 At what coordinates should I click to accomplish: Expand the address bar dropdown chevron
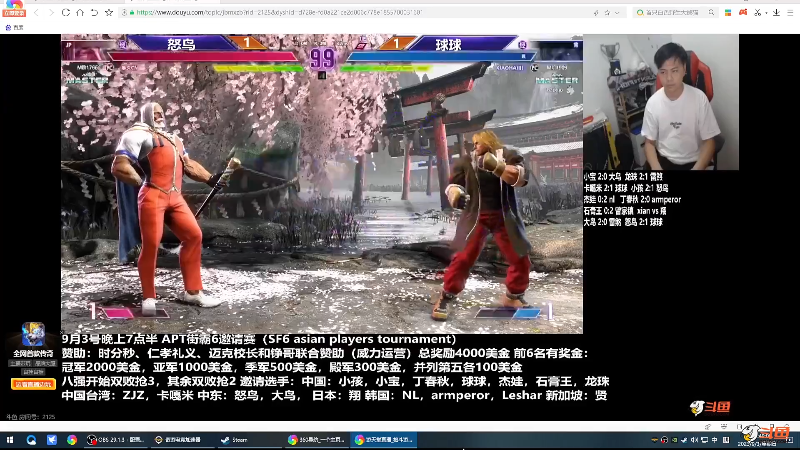617,13
